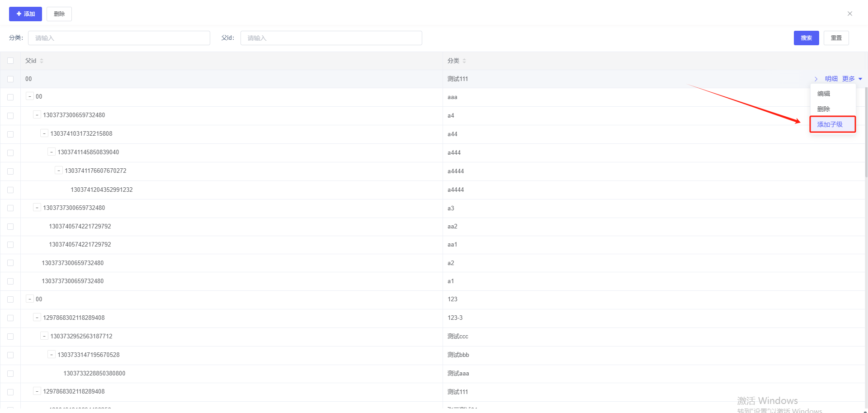
Task: Collapse the tree node for row a3
Action: 37,208
